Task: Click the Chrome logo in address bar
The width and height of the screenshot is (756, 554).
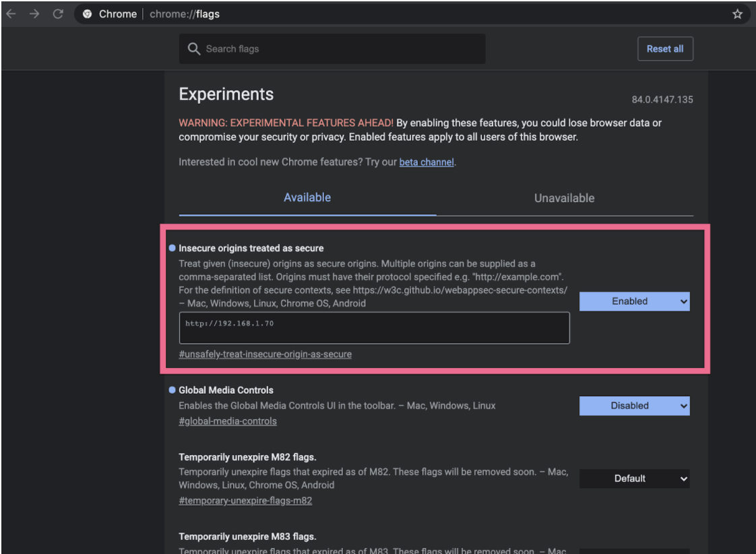Action: pos(88,14)
